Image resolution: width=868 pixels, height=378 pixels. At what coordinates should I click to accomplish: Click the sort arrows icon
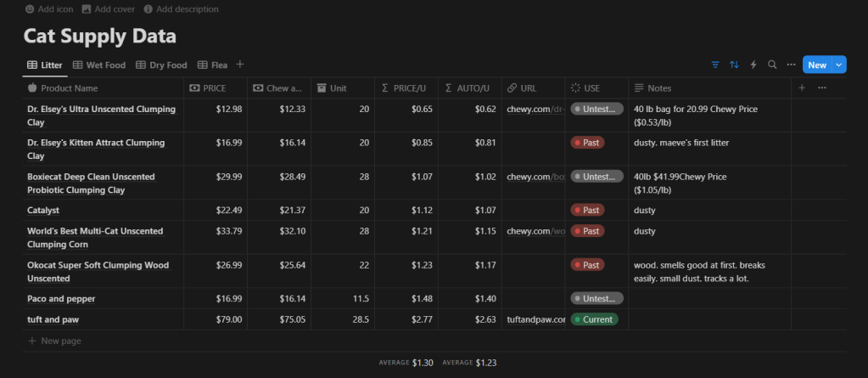coord(734,65)
